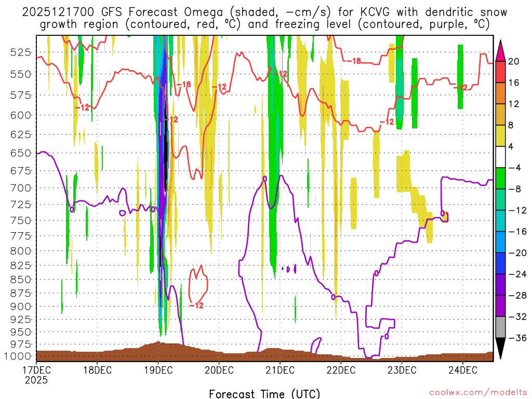Select the '8' value on the colorbar
Viewport: 532px width, 399px height.
pyautogui.click(x=511, y=125)
